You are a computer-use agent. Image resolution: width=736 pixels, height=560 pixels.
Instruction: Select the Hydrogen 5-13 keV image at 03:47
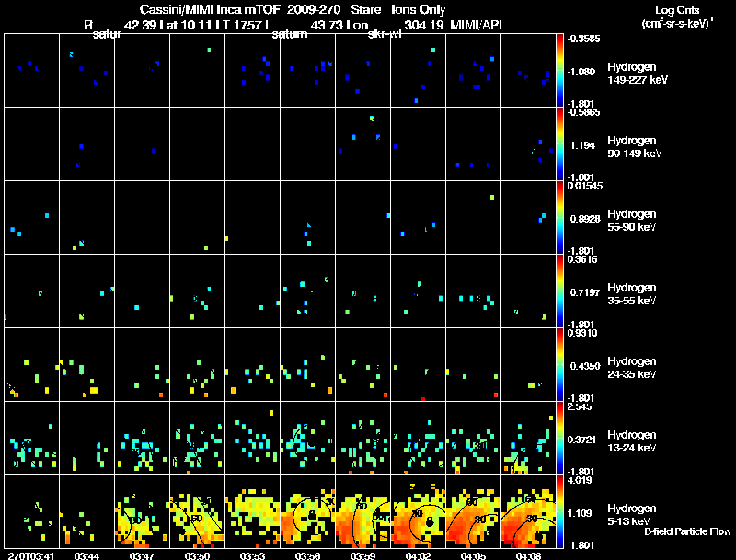pos(143,512)
